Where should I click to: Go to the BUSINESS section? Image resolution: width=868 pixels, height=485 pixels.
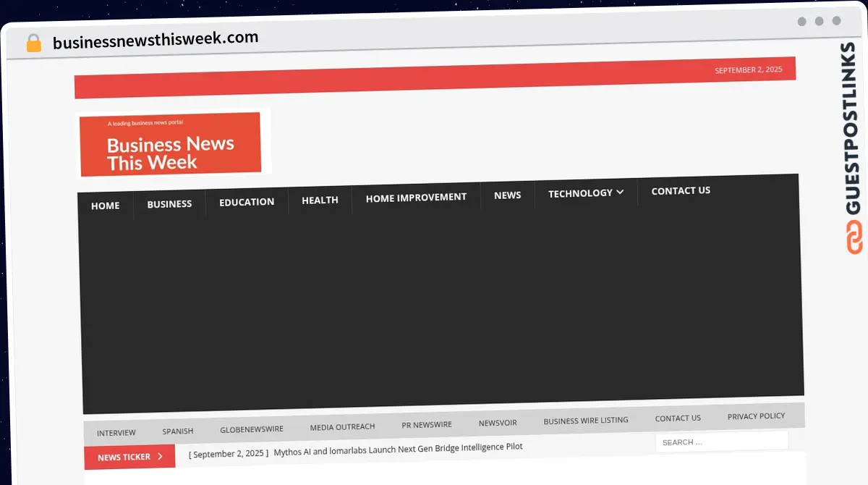tap(169, 204)
